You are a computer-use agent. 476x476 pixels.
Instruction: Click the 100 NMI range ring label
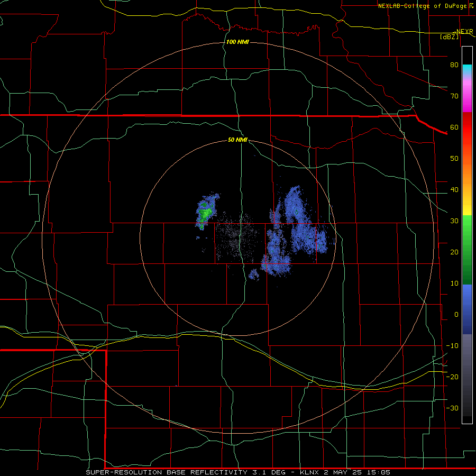pos(237,42)
